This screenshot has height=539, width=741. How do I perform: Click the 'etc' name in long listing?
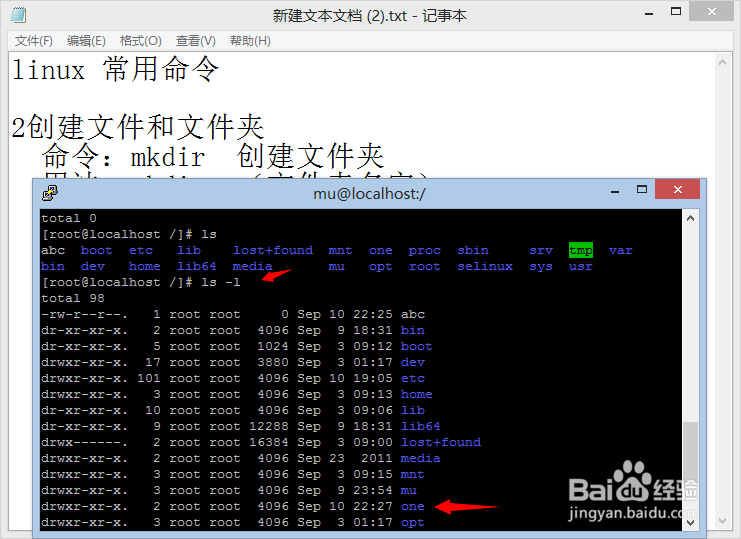coord(413,379)
